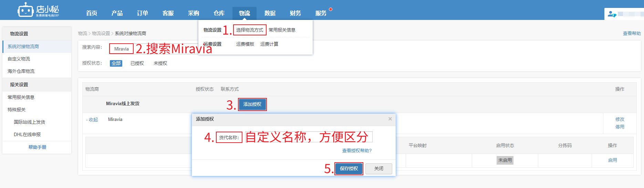
Task: Click the 授权状态 column header
Action: coord(205,89)
